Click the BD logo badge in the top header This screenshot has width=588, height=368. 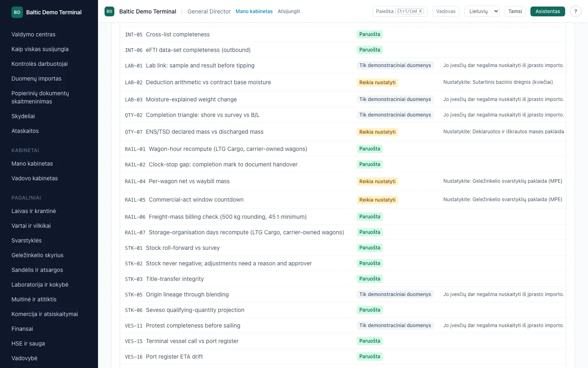tap(109, 11)
